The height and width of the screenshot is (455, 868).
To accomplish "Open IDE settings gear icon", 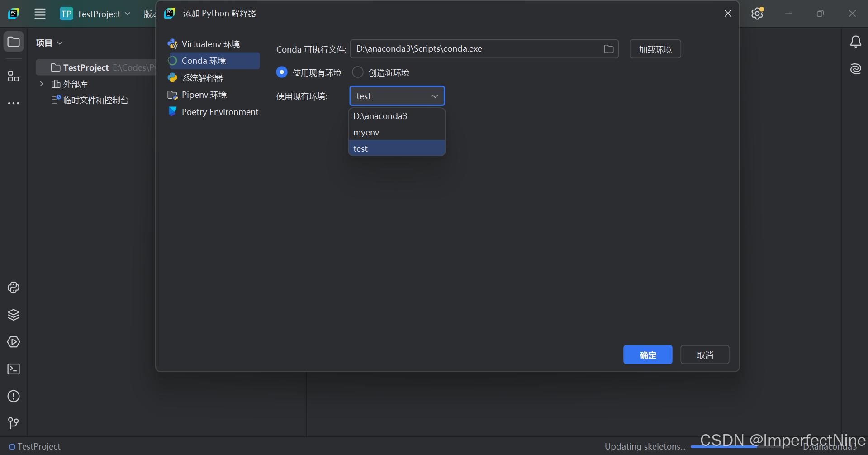I will click(757, 14).
